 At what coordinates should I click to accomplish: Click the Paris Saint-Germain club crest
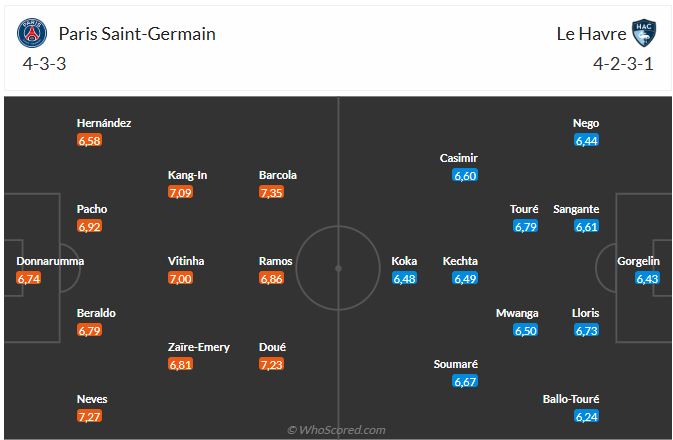(x=32, y=33)
